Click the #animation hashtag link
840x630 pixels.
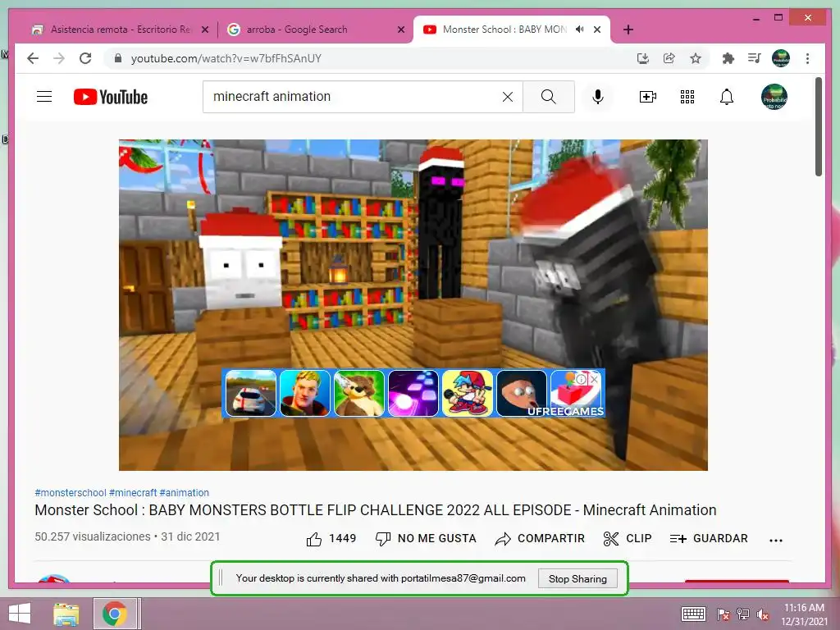[185, 493]
